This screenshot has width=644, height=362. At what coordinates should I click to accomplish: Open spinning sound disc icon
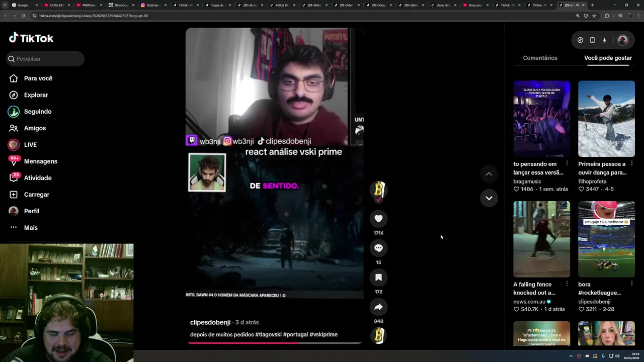click(378, 335)
